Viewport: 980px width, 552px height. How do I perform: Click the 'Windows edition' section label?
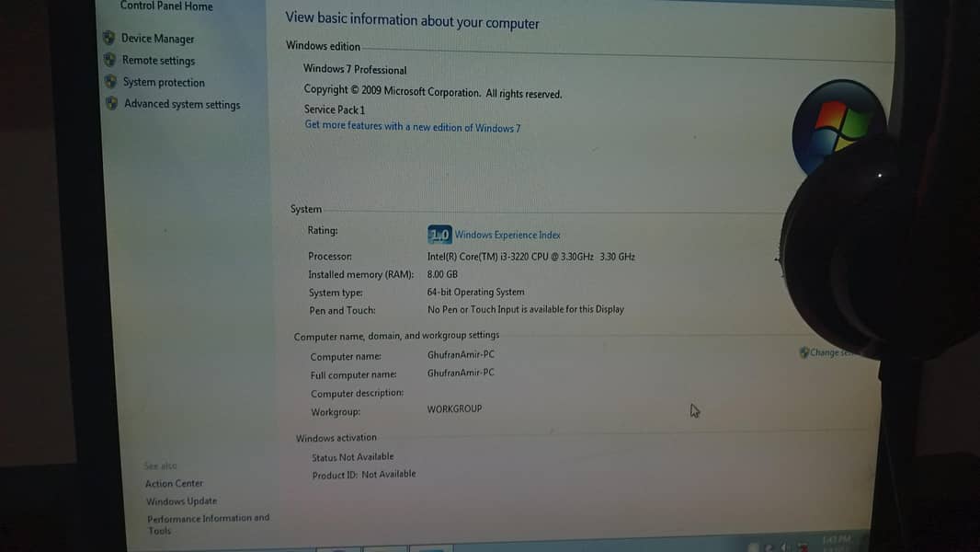(323, 46)
